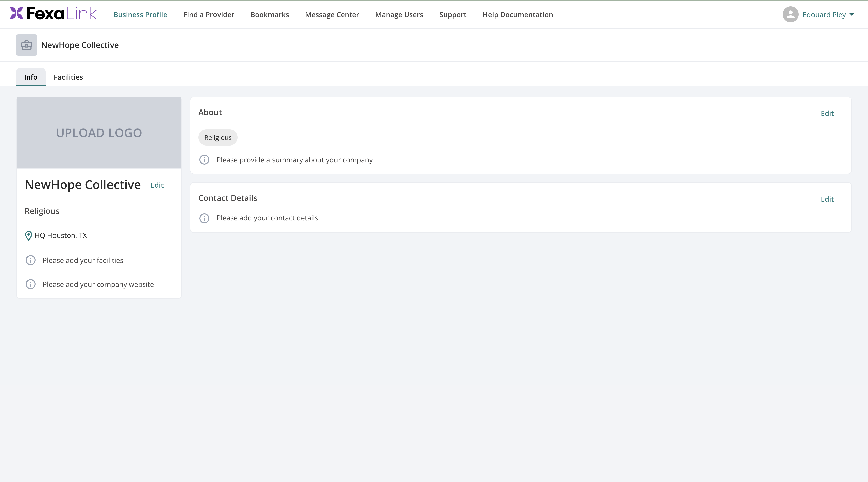The height and width of the screenshot is (482, 868).
Task: Click the Contact Details heading
Action: point(228,198)
